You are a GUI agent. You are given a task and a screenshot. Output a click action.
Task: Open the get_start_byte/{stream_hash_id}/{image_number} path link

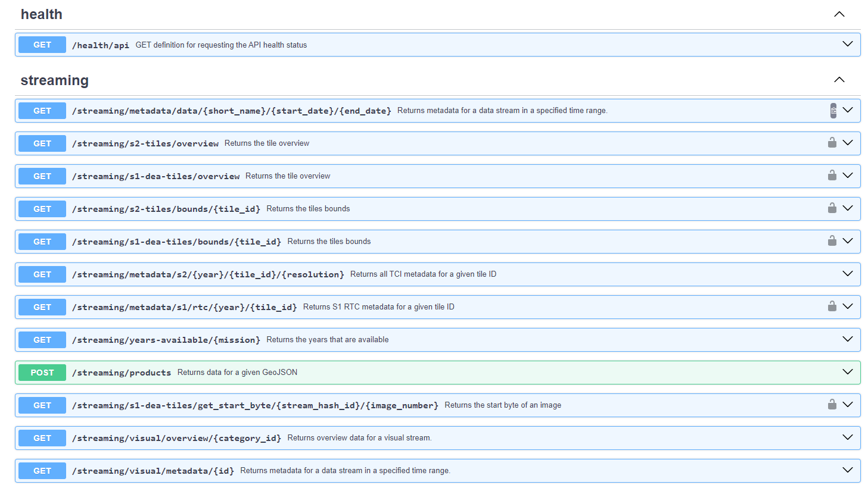pyautogui.click(x=255, y=405)
